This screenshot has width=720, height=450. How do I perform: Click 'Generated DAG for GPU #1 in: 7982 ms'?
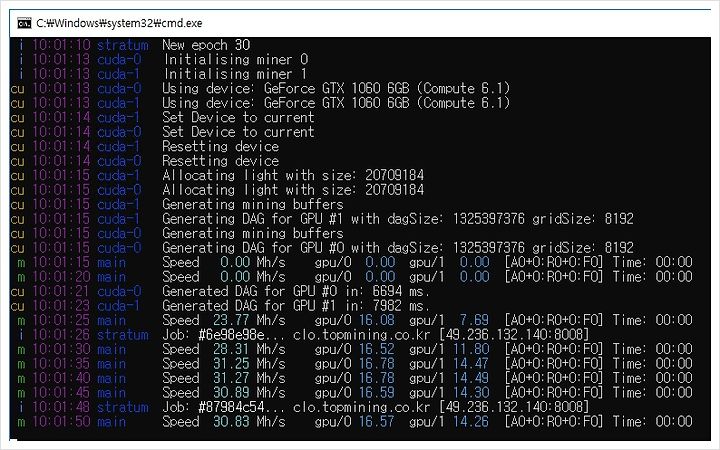tap(296, 306)
